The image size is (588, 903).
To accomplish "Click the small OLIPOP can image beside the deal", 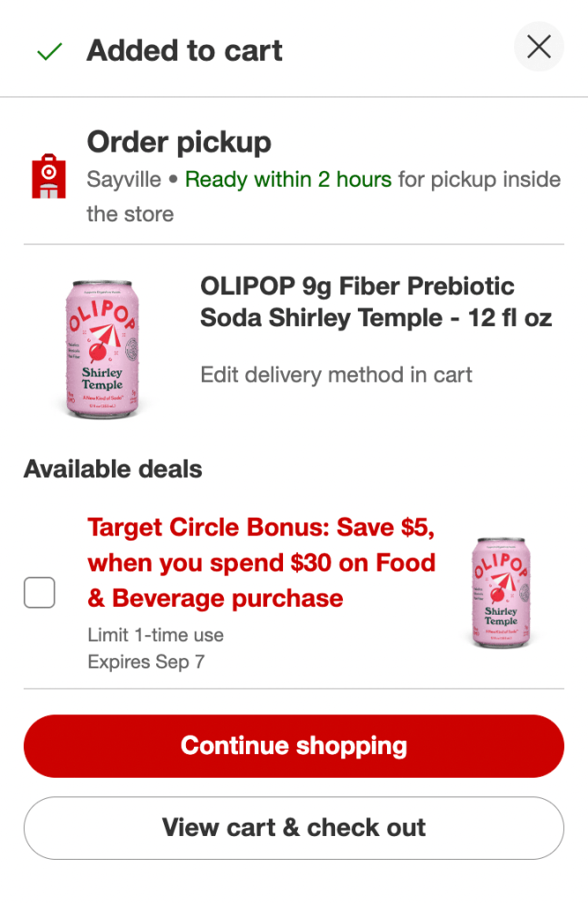I will pyautogui.click(x=501, y=593).
